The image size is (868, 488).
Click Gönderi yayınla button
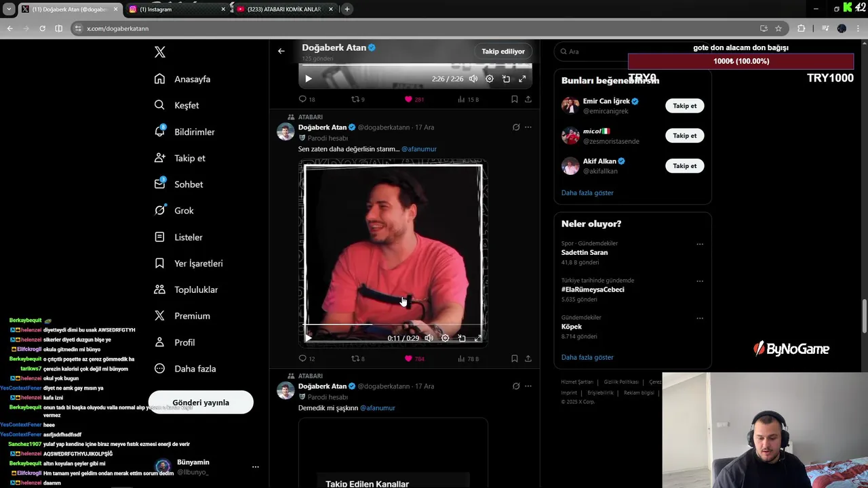[201, 403]
